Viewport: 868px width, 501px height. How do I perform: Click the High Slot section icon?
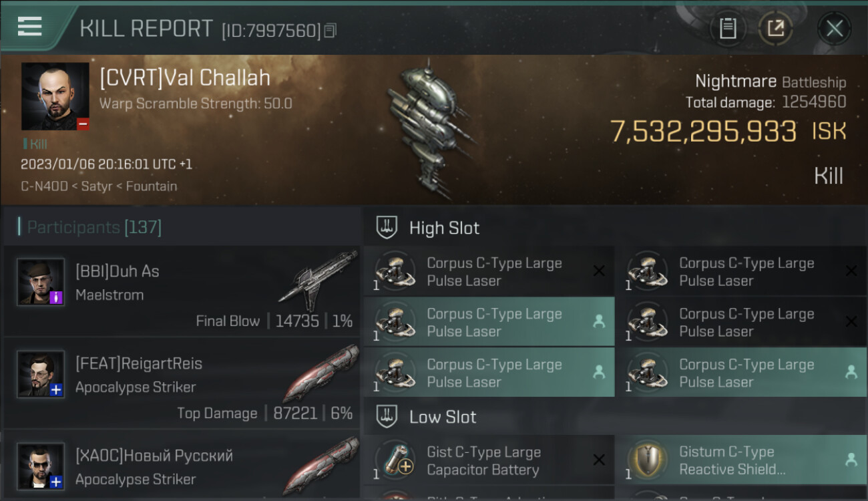pyautogui.click(x=387, y=228)
